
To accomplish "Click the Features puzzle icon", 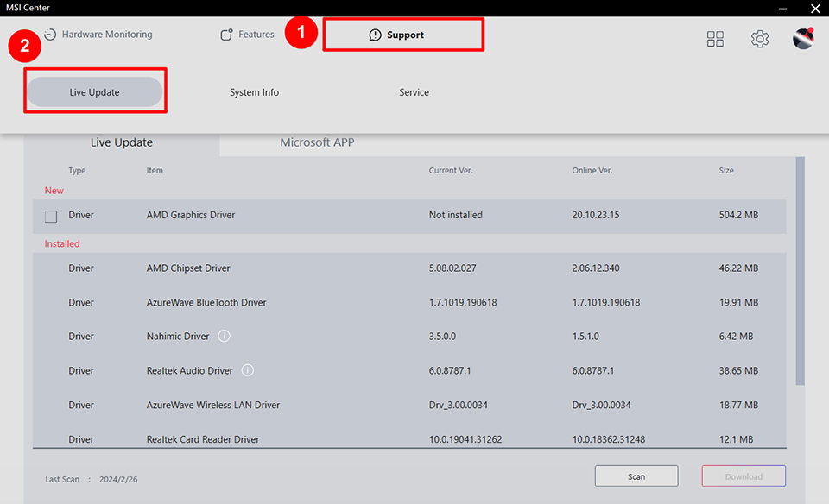I will [x=227, y=35].
